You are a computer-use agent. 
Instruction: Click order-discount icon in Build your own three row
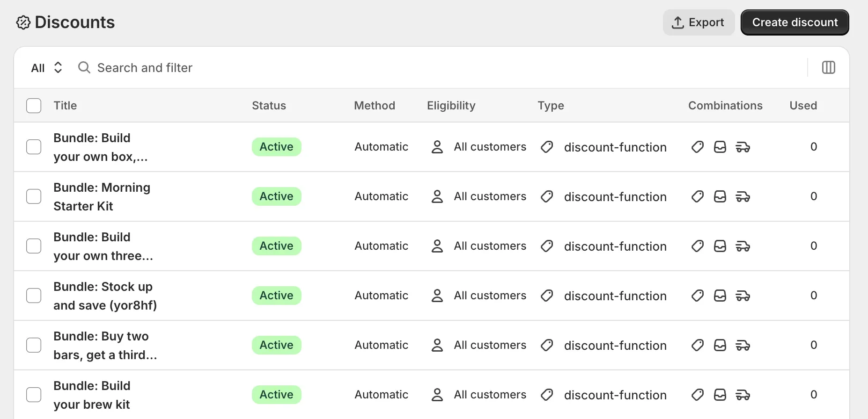click(x=720, y=246)
